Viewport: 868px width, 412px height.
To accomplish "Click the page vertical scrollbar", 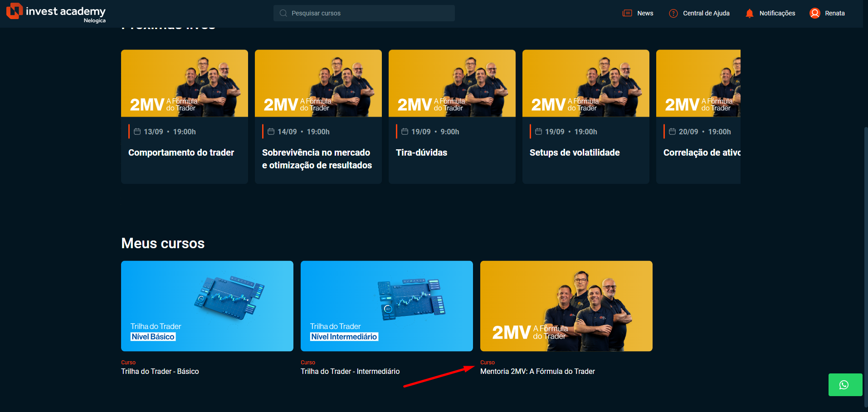I will [866, 268].
